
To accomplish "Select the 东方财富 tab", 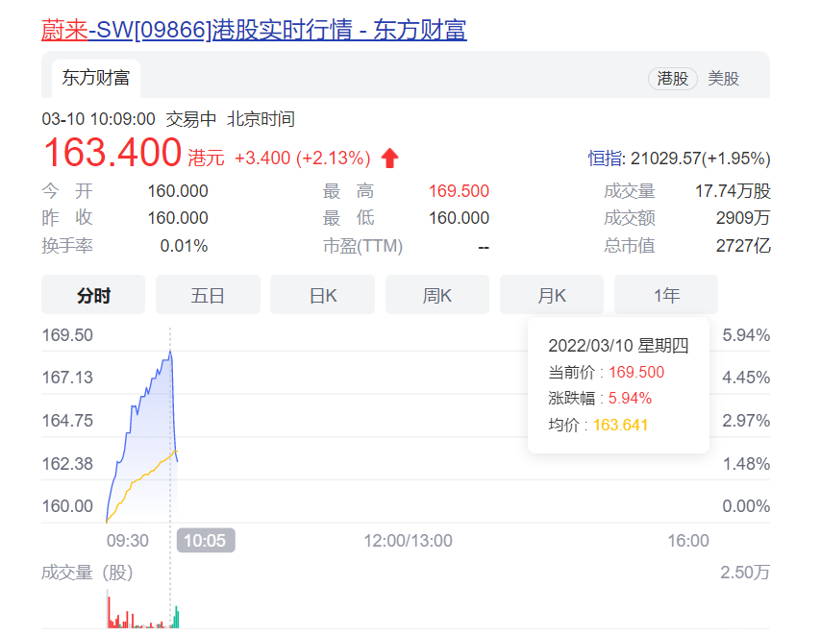I will point(96,78).
